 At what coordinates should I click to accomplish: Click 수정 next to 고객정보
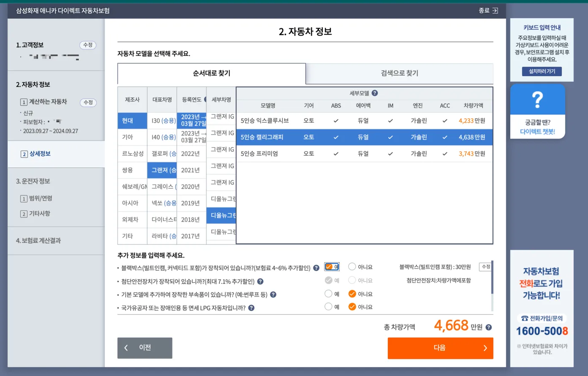pyautogui.click(x=88, y=45)
